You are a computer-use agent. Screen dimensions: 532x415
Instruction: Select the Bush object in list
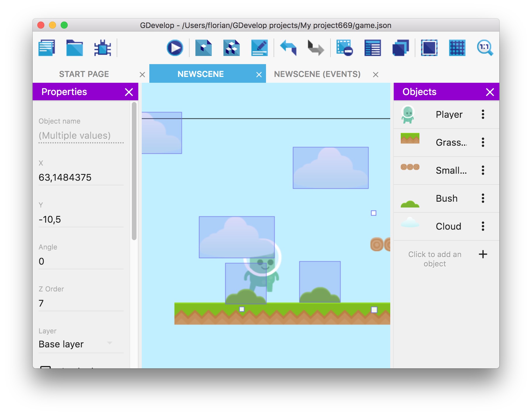(446, 198)
